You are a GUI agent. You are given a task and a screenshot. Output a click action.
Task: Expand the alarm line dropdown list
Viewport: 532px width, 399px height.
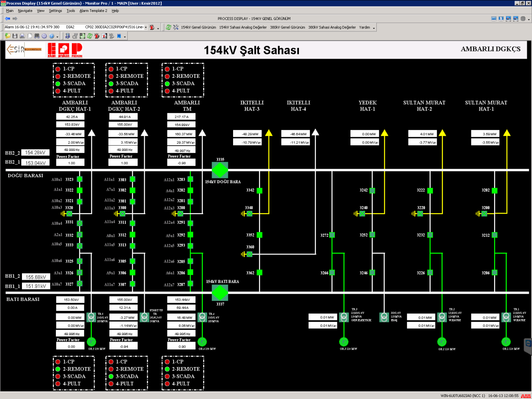[146, 28]
